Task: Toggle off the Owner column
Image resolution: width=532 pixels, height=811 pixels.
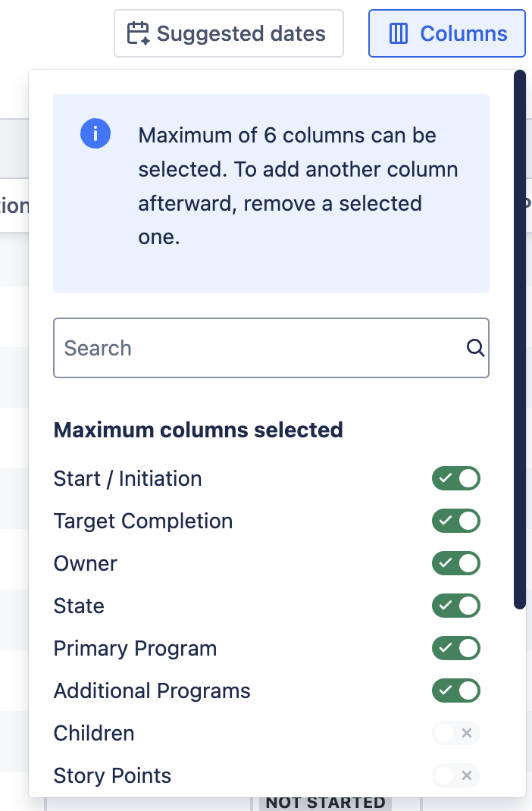Action: [456, 564]
